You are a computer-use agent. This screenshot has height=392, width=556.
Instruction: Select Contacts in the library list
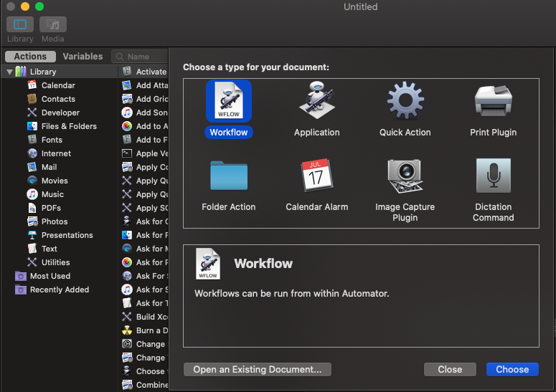(x=59, y=99)
